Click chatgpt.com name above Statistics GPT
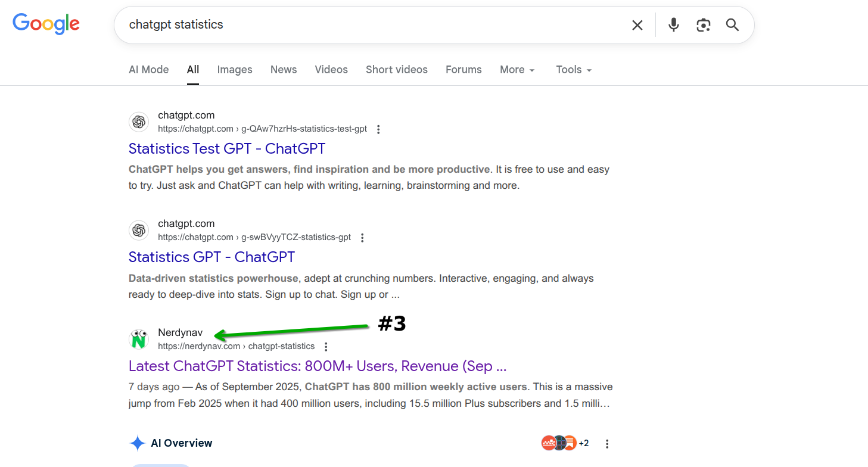The height and width of the screenshot is (467, 868). click(186, 223)
